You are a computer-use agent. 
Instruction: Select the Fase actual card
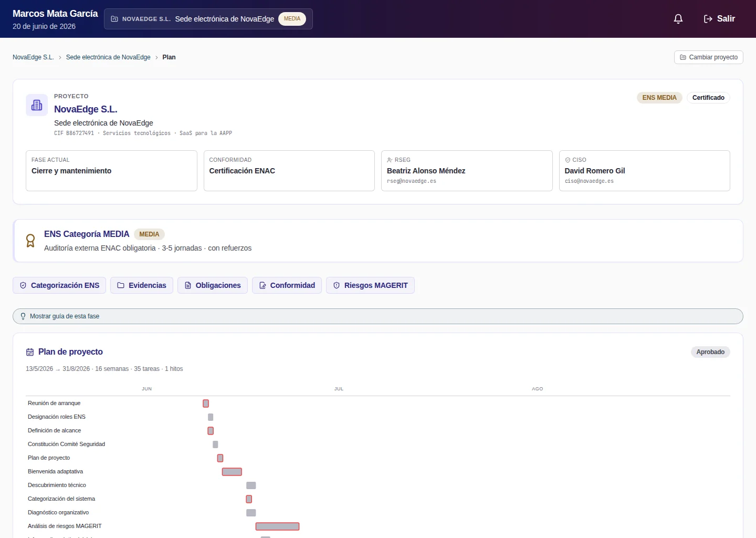pyautogui.click(x=111, y=171)
